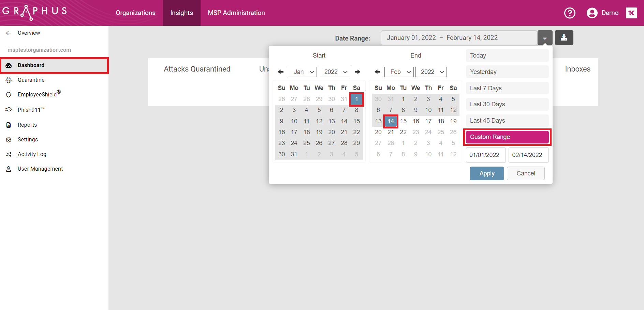Image resolution: width=644 pixels, height=310 pixels.
Task: Click the Date Range text field
Action: click(x=459, y=38)
